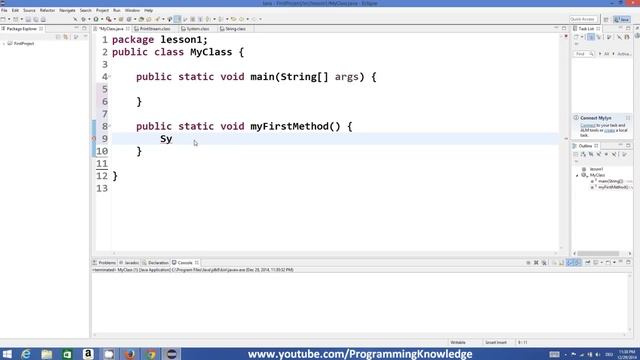640x360 pixels.
Task: Click the create link in Mylyn panel
Action: [609, 130]
